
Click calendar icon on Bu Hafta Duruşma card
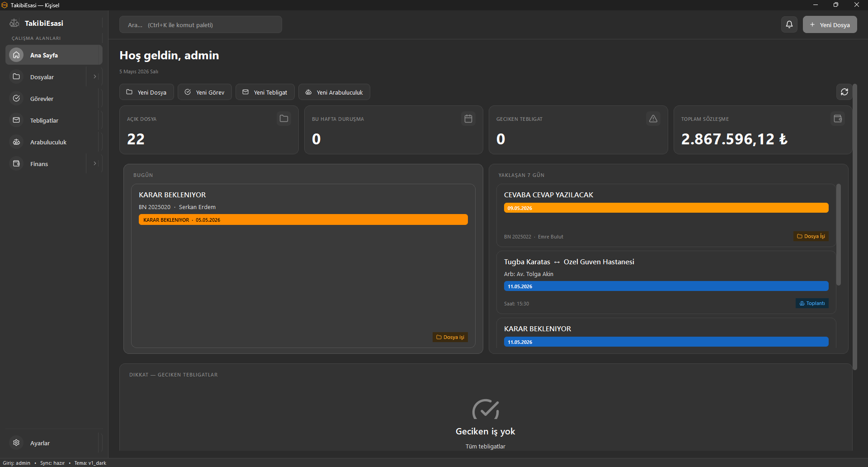(468, 119)
